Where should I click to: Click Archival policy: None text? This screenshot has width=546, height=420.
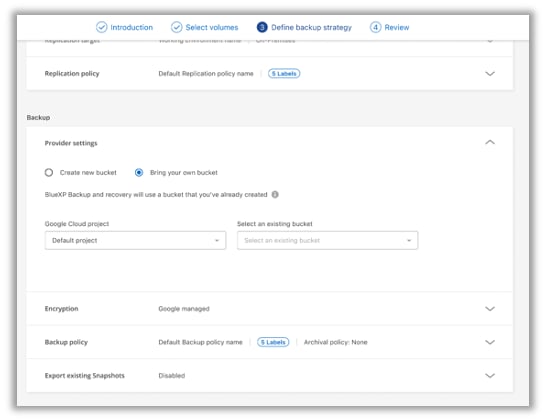336,342
